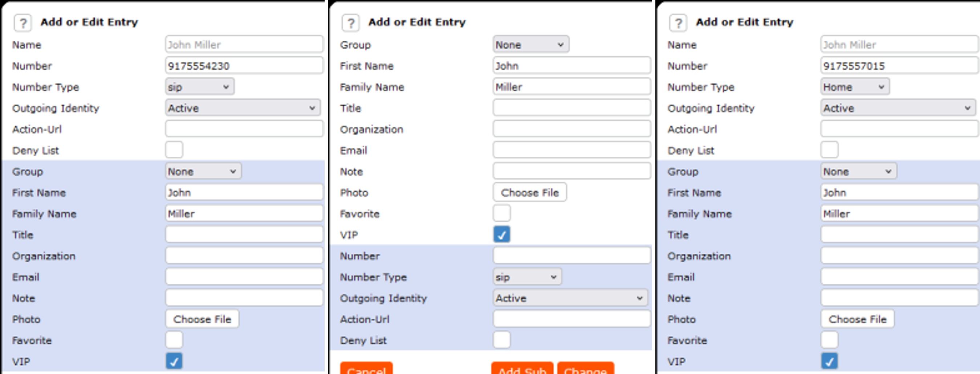
Task: Click Organization field in form with Cancel button
Action: [x=571, y=129]
